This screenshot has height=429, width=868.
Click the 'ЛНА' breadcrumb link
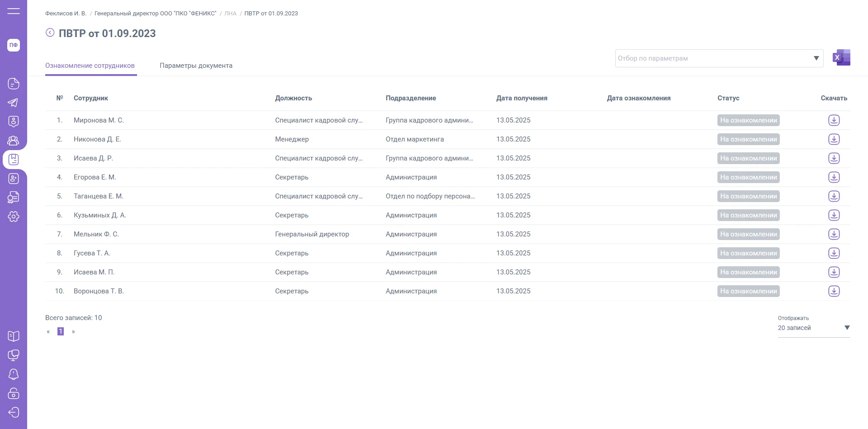[x=230, y=14]
